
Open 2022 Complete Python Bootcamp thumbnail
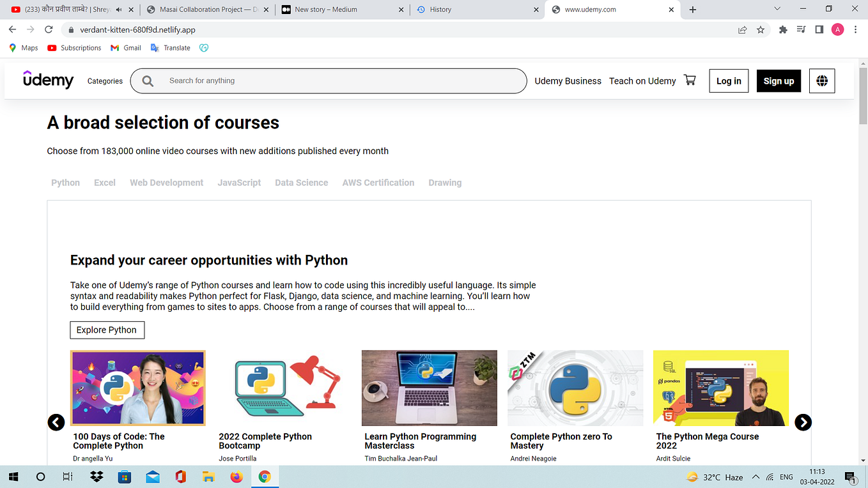284,388
